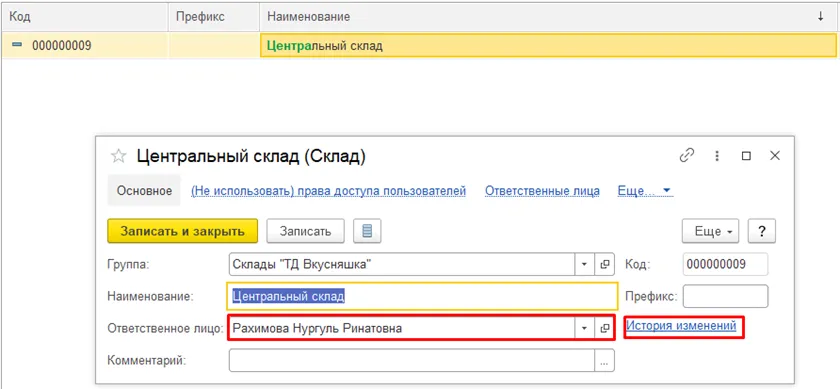The width and height of the screenshot is (840, 389).
Task: Switch to the Основное tab
Action: click(x=145, y=191)
